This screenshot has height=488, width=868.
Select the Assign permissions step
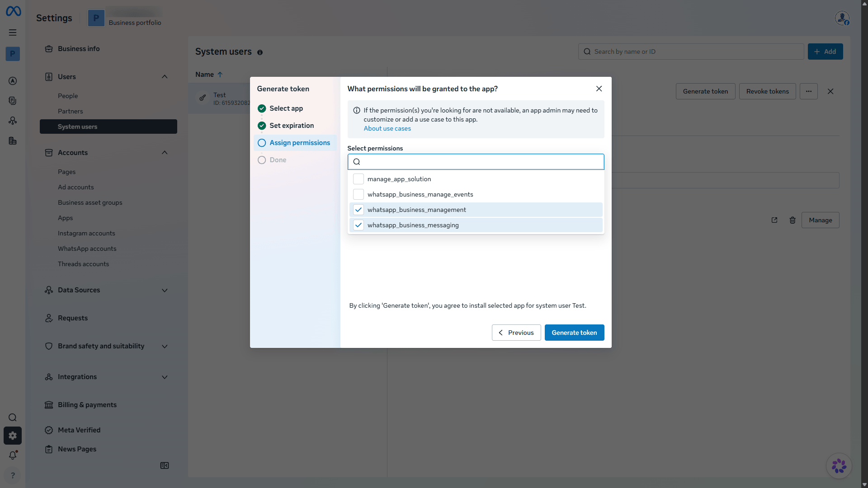295,143
